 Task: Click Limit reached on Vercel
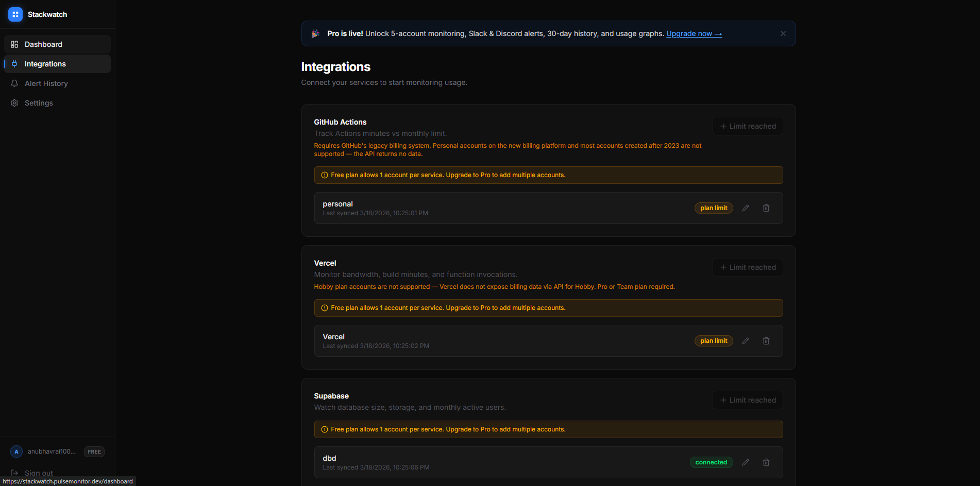[x=747, y=267]
